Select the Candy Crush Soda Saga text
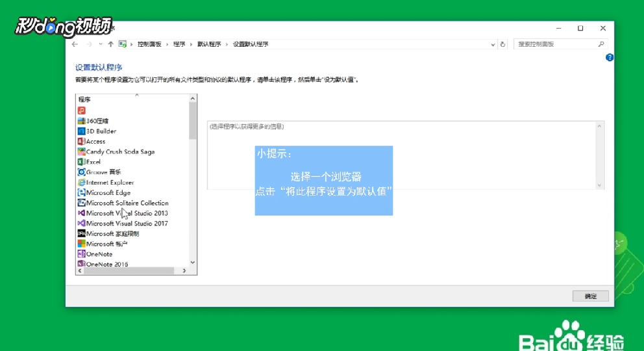Image resolution: width=644 pixels, height=351 pixels. point(120,151)
